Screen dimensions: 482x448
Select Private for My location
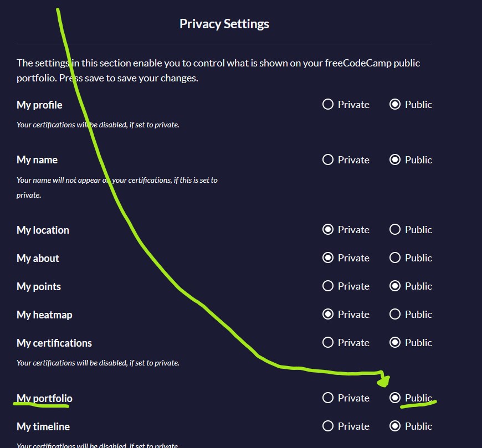(327, 229)
